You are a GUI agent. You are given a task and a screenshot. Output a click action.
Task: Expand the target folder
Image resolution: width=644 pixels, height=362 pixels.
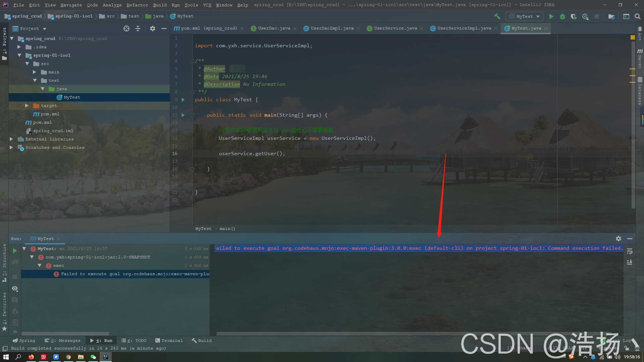(27, 106)
